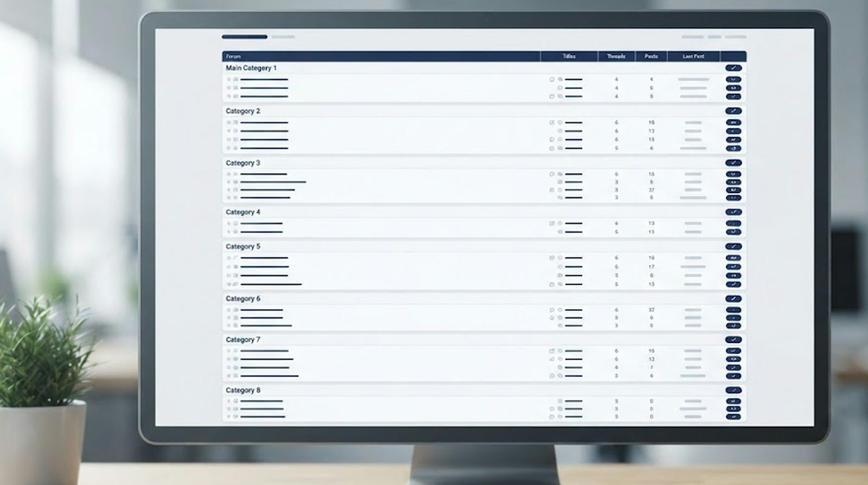
Task: Click the pill button beside Category 2
Action: tap(733, 111)
